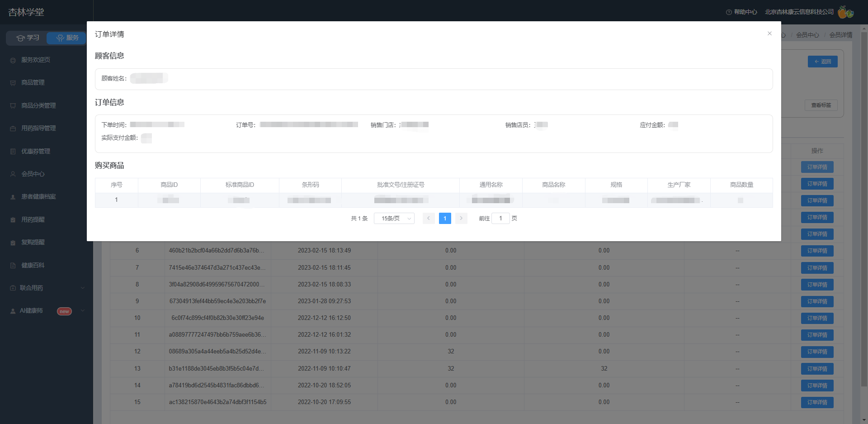Click the 商品ID column header

click(x=169, y=185)
